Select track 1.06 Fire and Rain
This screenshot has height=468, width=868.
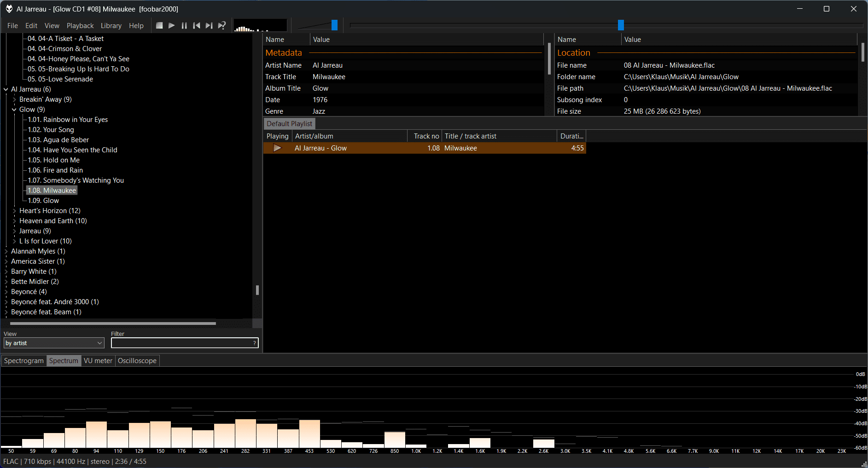coord(55,170)
